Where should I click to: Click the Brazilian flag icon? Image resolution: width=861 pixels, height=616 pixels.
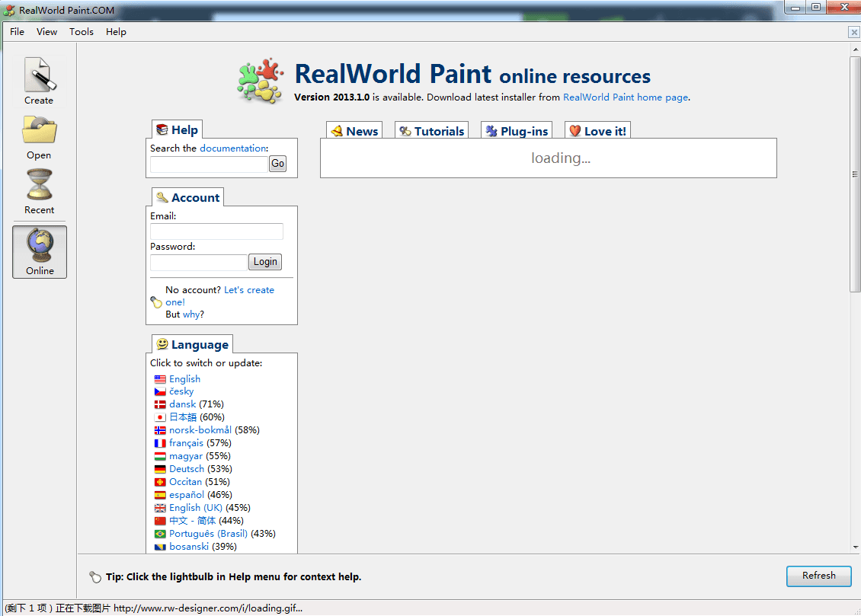pyautogui.click(x=160, y=534)
